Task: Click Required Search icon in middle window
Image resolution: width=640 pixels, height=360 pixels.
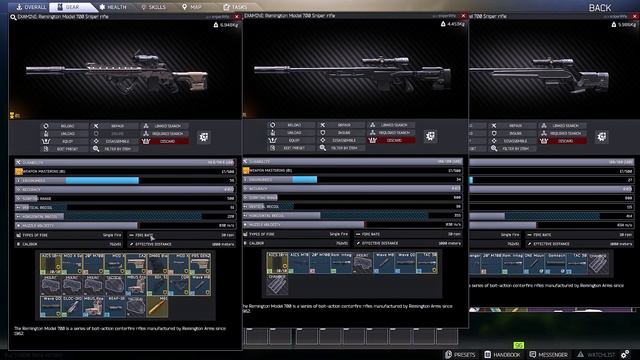Action: [x=373, y=133]
